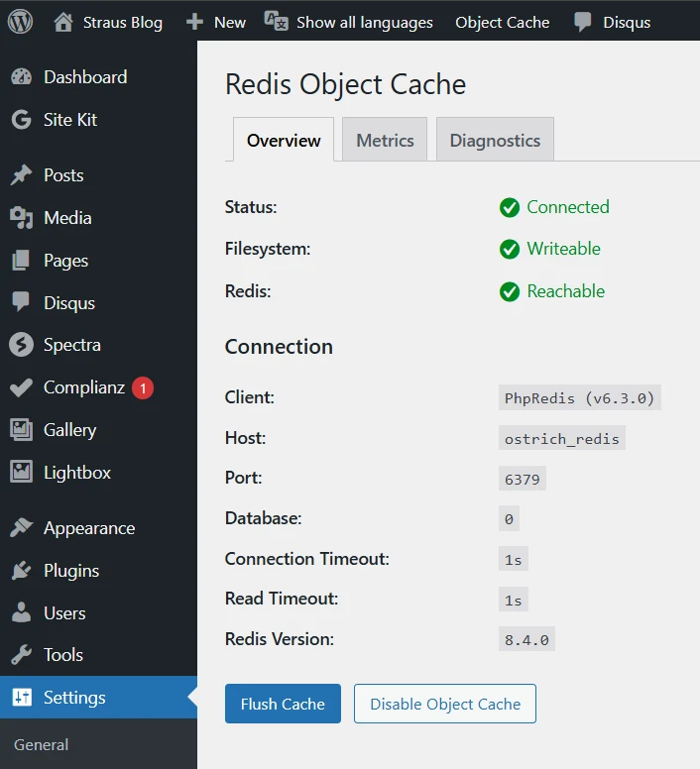The image size is (700, 769).
Task: Open the Diagnostics tab
Action: (495, 140)
